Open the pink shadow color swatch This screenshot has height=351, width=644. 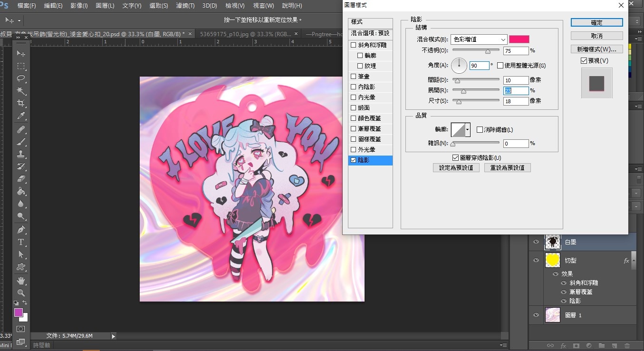coord(519,39)
